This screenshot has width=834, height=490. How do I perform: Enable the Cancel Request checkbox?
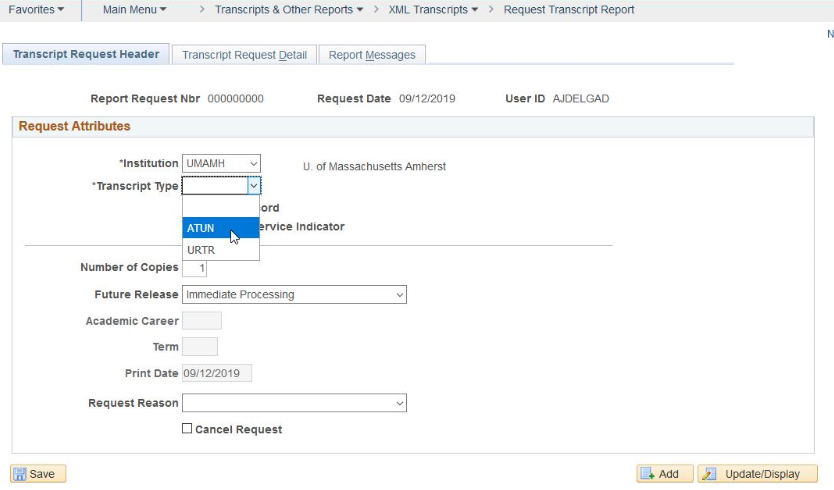187,429
